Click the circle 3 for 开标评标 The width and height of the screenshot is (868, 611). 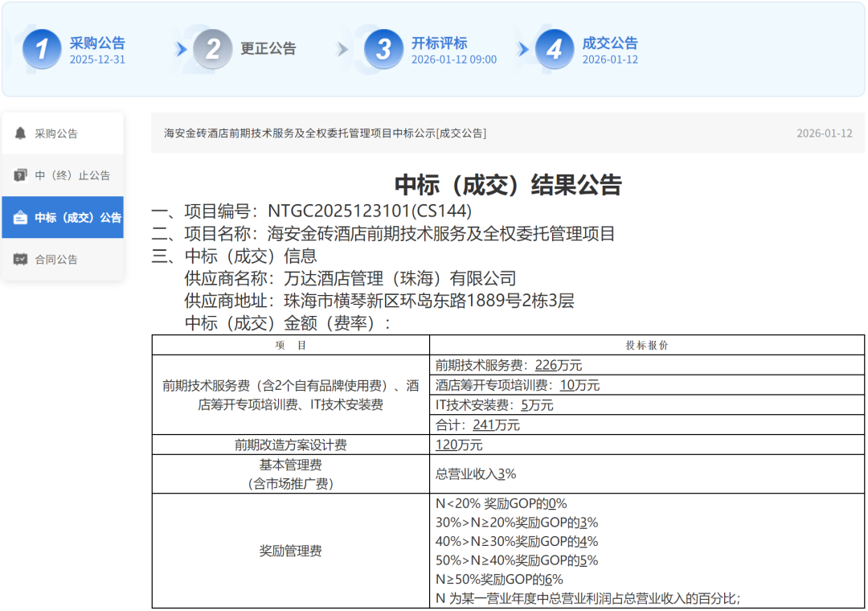(383, 48)
